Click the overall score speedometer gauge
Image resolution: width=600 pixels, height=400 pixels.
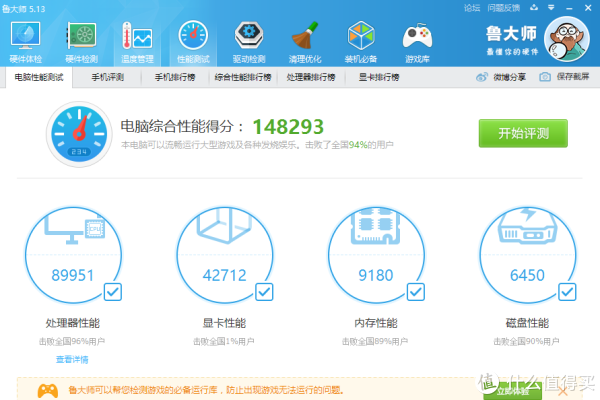pyautogui.click(x=79, y=134)
